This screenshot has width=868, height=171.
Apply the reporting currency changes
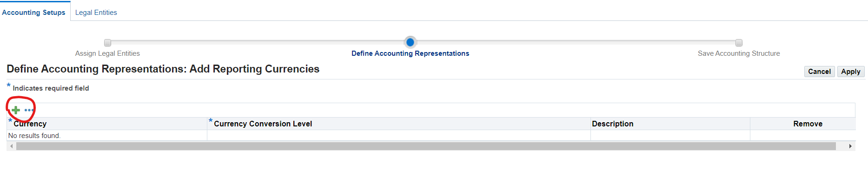click(x=850, y=72)
